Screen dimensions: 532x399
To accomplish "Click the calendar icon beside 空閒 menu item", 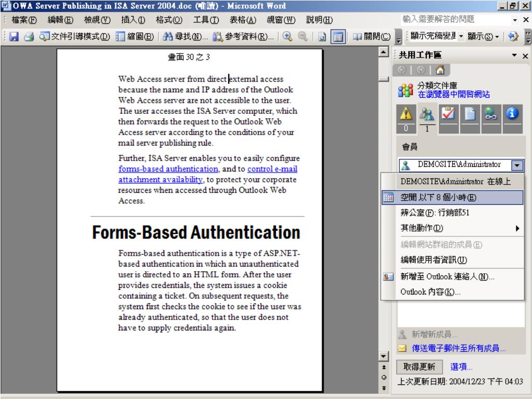I will pyautogui.click(x=388, y=197).
